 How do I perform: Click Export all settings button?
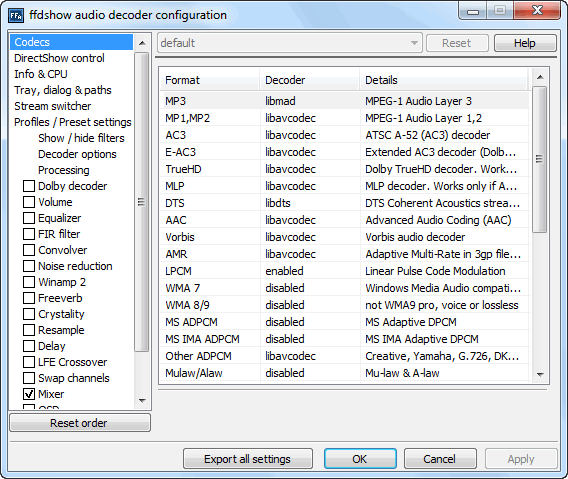click(x=248, y=459)
